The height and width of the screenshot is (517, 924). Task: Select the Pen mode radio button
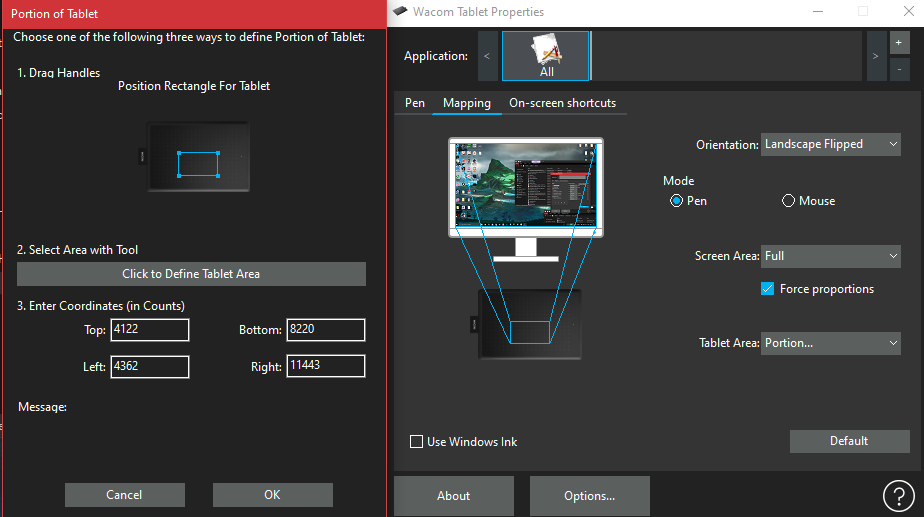click(677, 201)
